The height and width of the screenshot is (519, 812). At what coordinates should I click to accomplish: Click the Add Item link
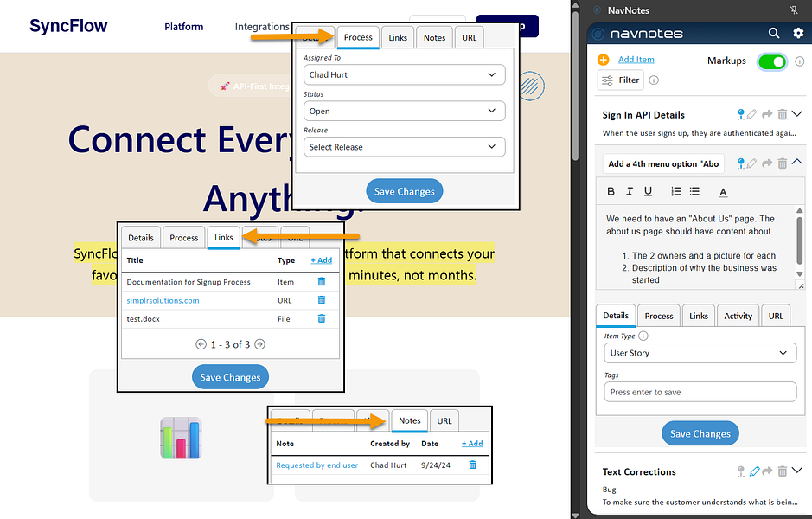636,60
